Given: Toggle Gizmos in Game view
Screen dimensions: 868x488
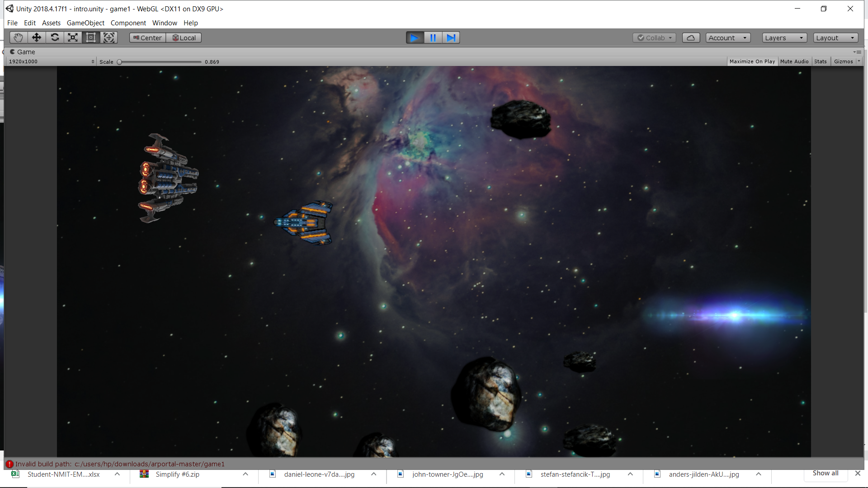Looking at the screenshot, I should 843,61.
